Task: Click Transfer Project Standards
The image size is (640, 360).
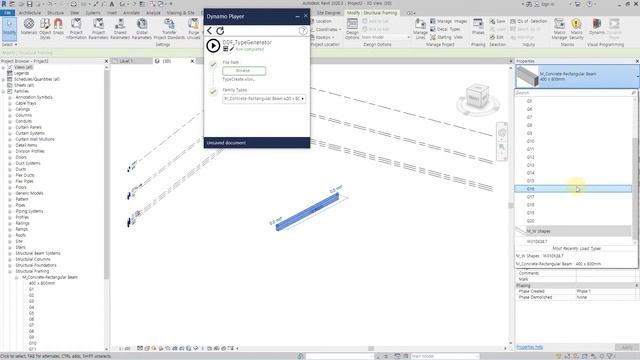Action: [169, 28]
